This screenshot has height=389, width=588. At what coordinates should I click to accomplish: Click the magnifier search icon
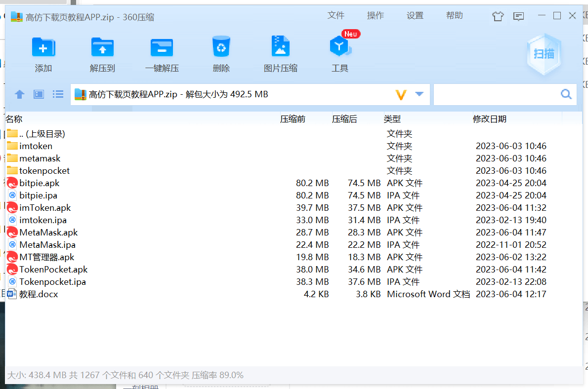[x=566, y=94]
